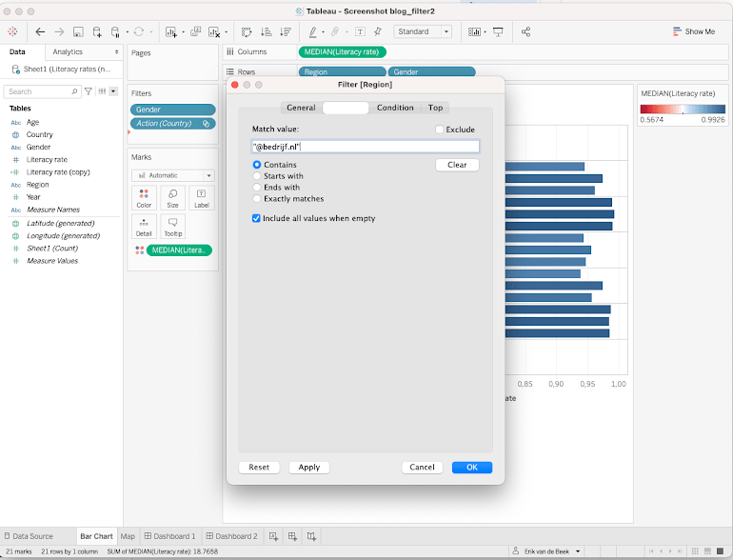Switch to the Condition tab
The width and height of the screenshot is (733, 560).
395,108
